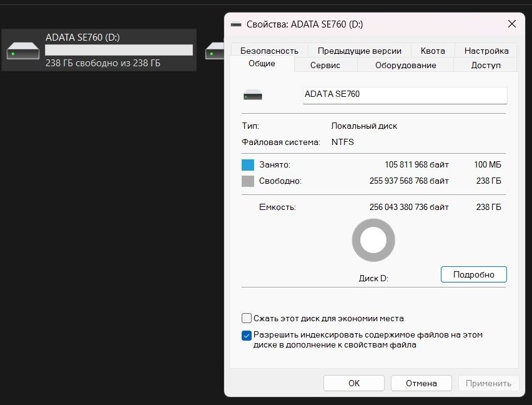Switch to the Настройка tab
532x405 pixels.
486,51
